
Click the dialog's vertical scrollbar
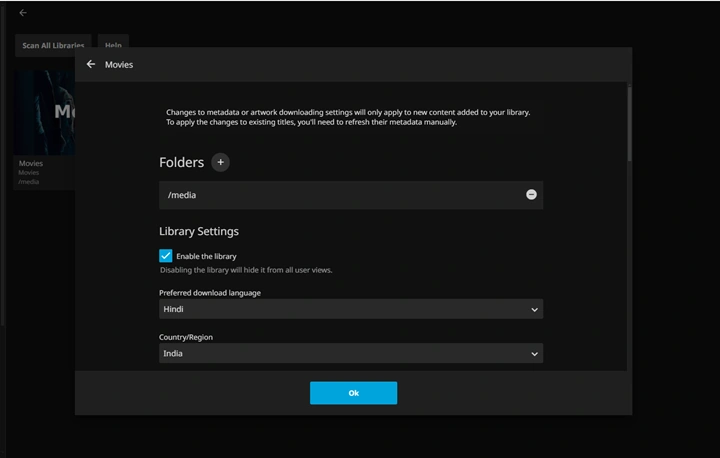coord(629,123)
